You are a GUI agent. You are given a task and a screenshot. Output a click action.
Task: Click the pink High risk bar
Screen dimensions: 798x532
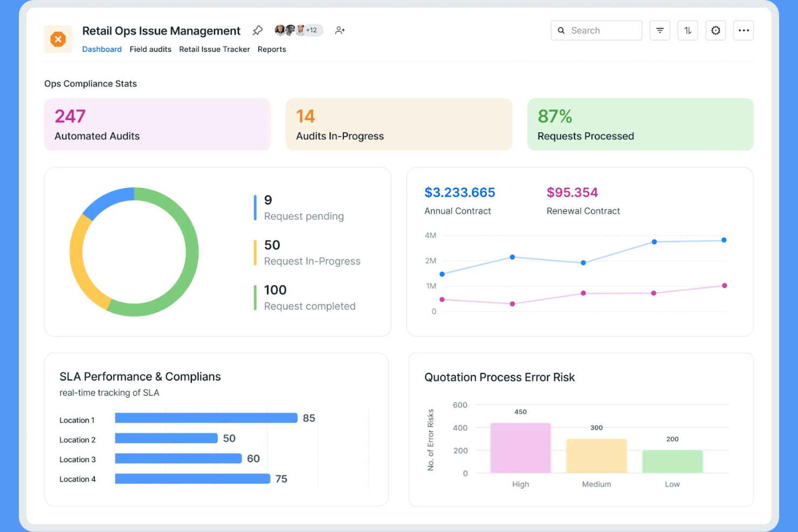pos(520,447)
